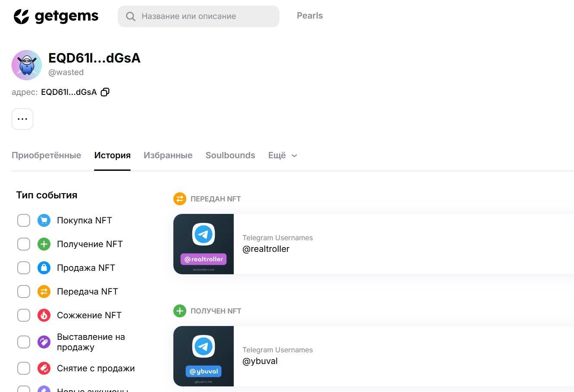Screen dimensions: 574x392
Task: Open the @ybuval NFT title
Action: coord(260,361)
